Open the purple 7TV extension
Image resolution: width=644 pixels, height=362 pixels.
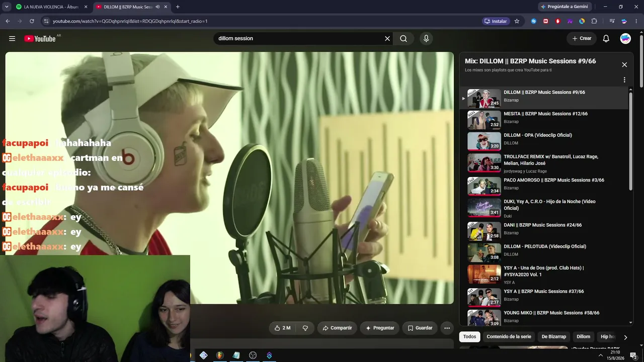[570, 21]
